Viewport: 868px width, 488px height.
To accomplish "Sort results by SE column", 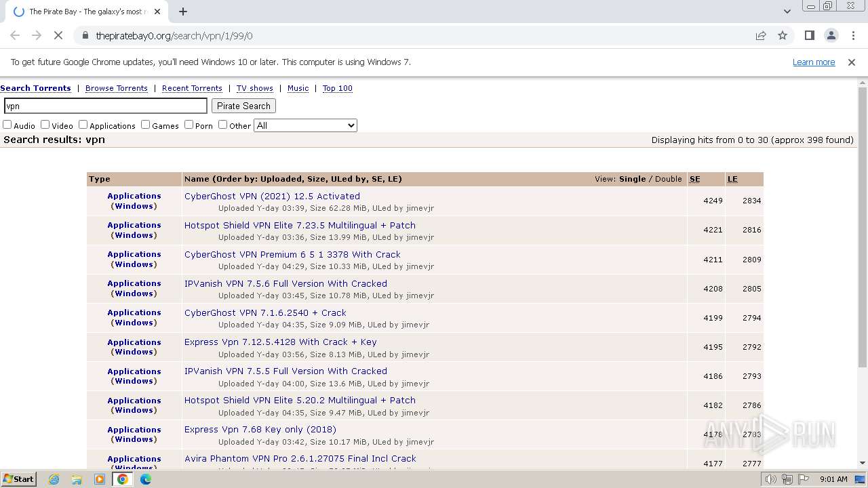I will tap(694, 179).
